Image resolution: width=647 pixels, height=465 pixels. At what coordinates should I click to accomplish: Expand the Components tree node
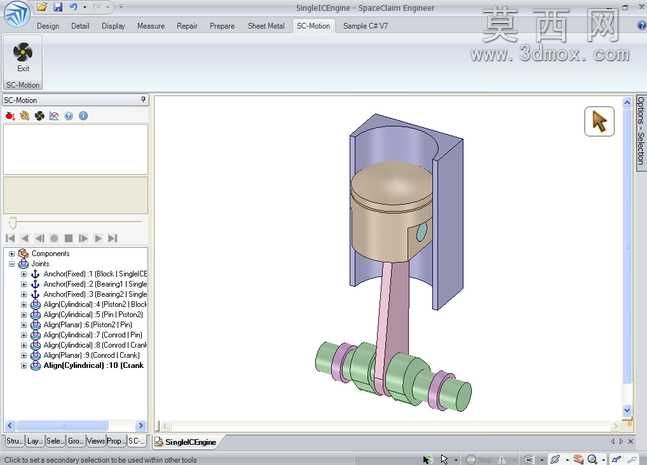(12, 254)
